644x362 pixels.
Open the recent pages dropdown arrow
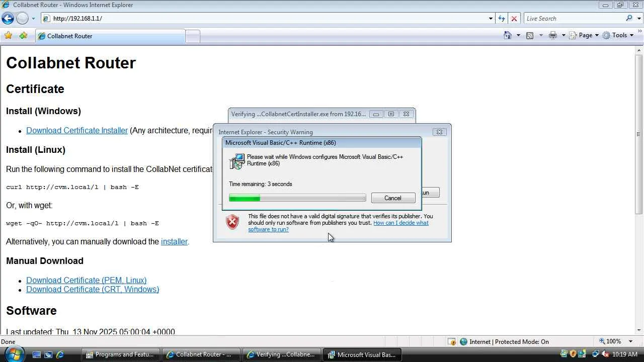click(33, 19)
